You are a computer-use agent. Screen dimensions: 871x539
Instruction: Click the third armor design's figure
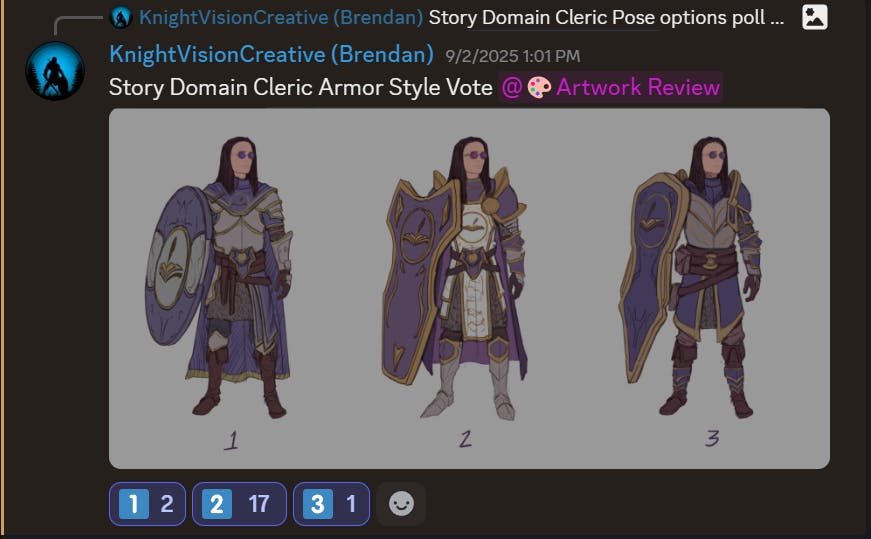coord(690,278)
